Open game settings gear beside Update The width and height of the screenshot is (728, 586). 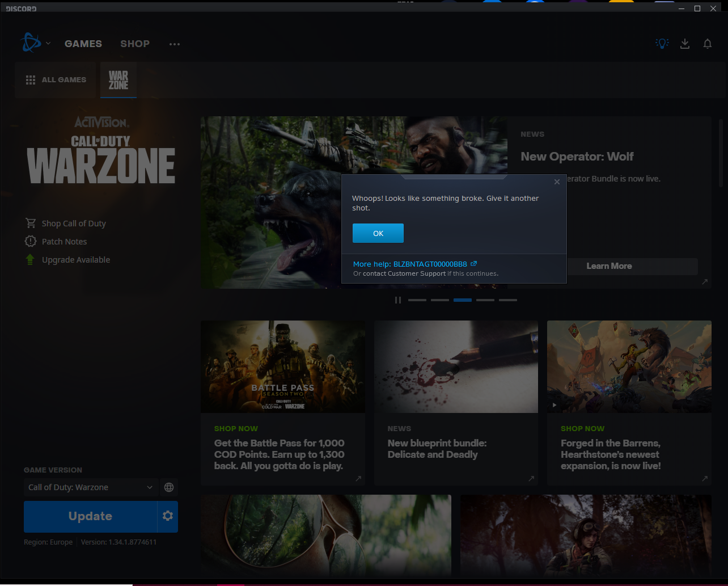(168, 516)
